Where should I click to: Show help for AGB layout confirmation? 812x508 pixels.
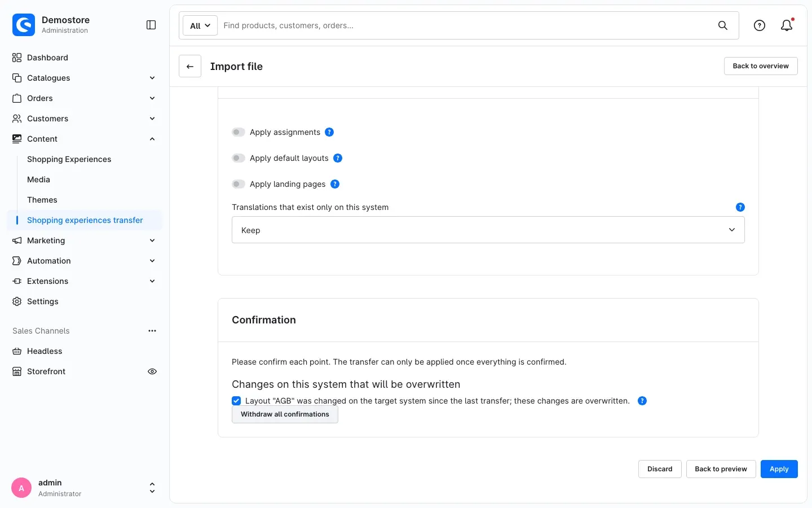[642, 401]
